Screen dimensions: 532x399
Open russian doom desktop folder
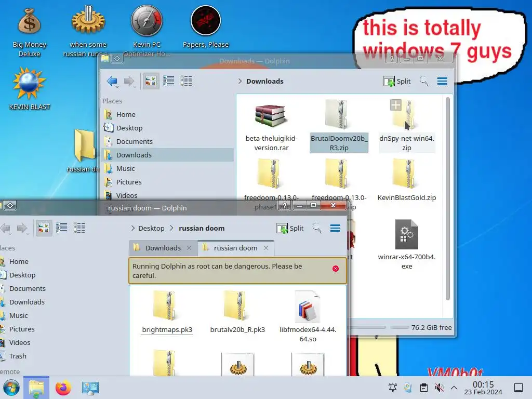coord(84,150)
